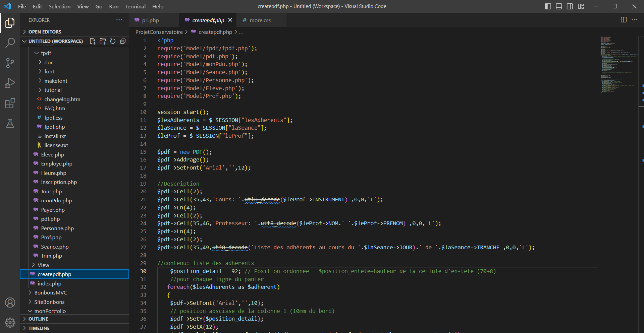Viewport: 644px width, 333px height.
Task: Toggle the primary side bar visibility
Action: [x=548, y=6]
